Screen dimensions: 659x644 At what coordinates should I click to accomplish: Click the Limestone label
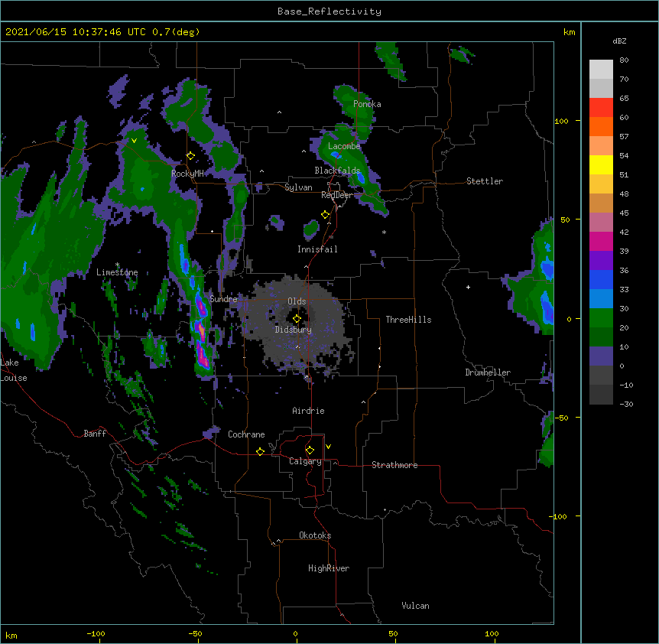pos(117,272)
